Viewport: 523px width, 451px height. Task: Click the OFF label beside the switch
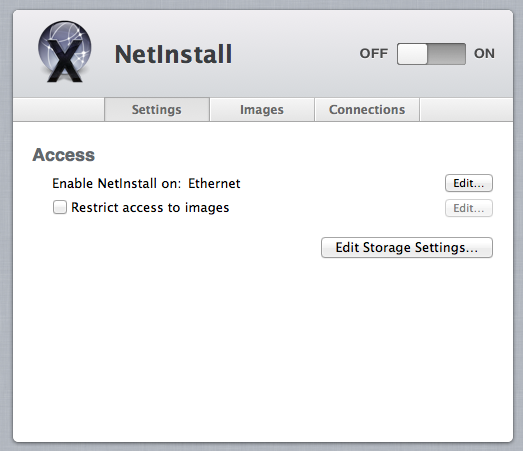point(374,53)
